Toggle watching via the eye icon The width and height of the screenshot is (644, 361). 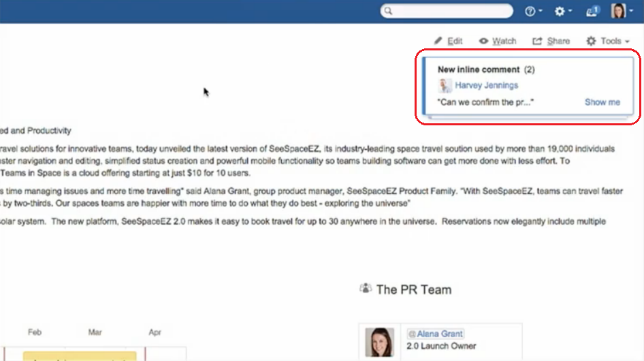pyautogui.click(x=483, y=41)
